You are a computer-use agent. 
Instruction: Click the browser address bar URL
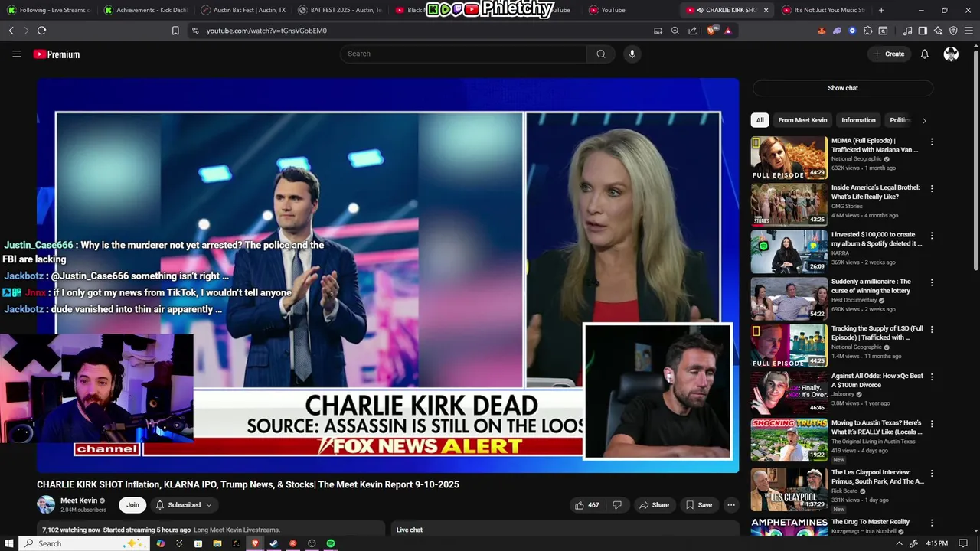[266, 31]
